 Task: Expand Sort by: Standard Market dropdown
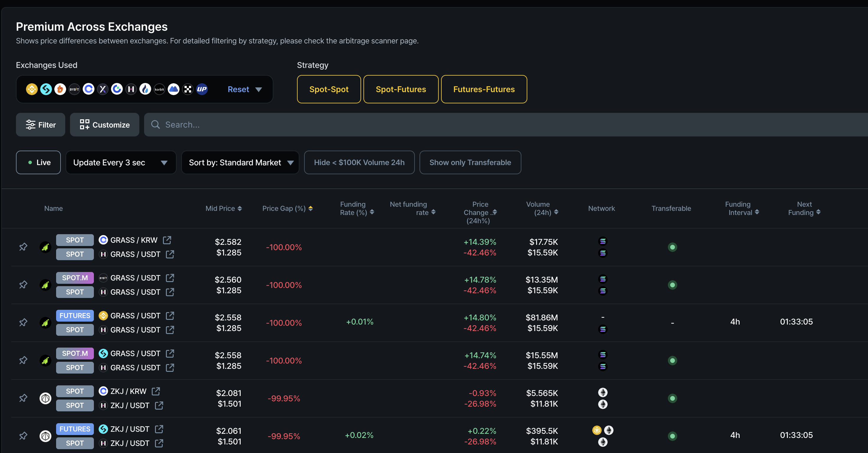tap(240, 162)
